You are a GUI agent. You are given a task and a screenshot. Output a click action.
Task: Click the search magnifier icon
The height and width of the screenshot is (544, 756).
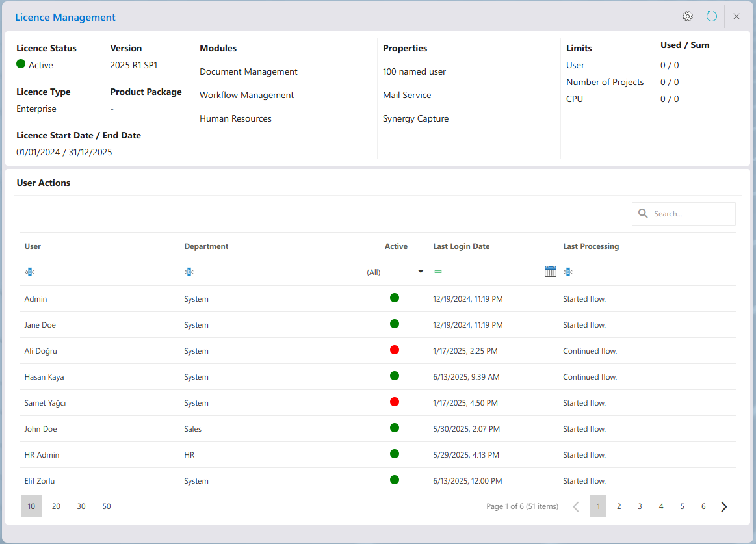[x=643, y=213]
